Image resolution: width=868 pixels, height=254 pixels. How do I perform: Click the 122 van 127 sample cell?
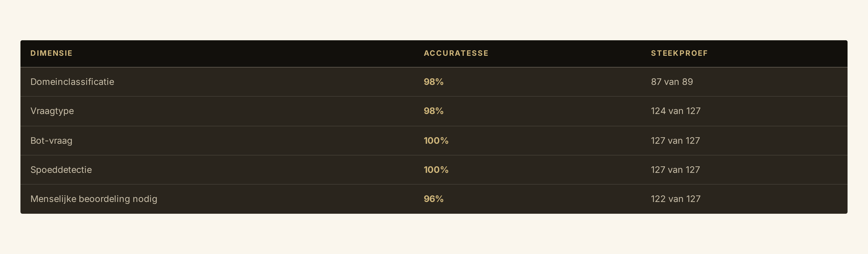click(x=675, y=199)
